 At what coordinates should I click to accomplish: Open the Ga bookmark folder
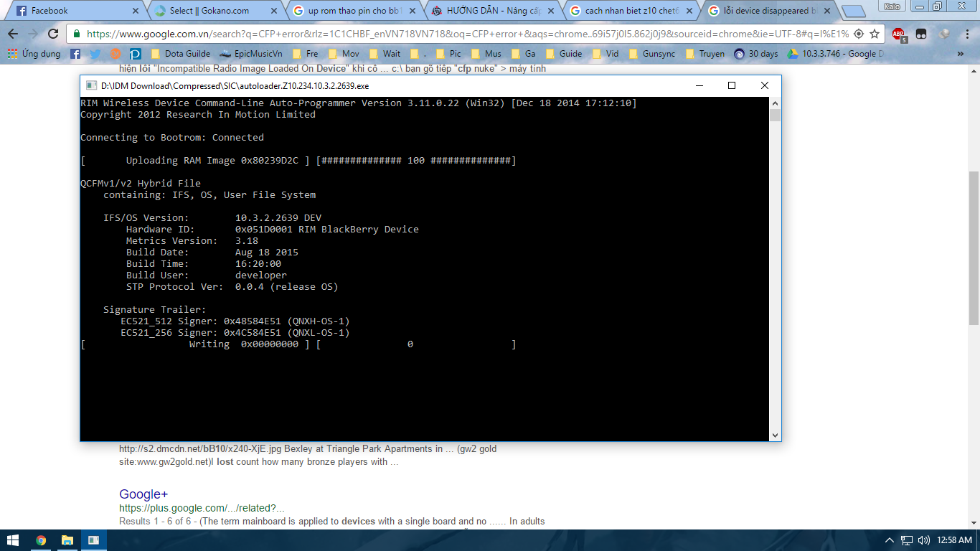[522, 54]
